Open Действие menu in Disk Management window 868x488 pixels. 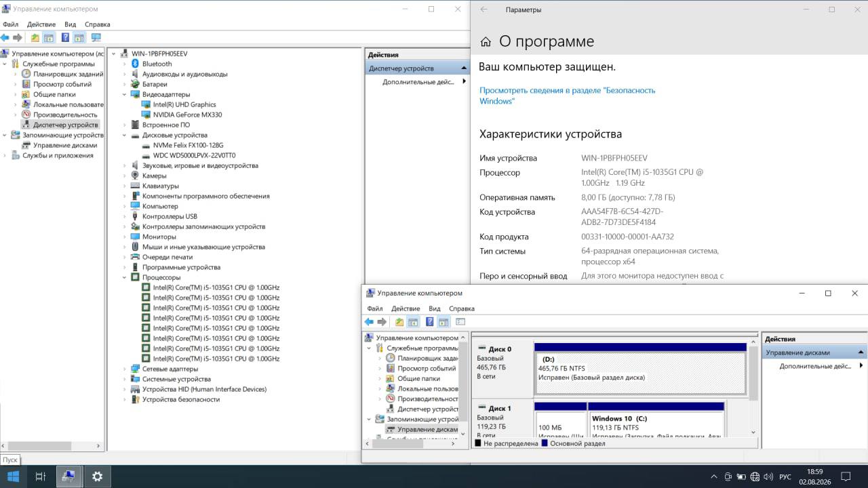[406, 308]
